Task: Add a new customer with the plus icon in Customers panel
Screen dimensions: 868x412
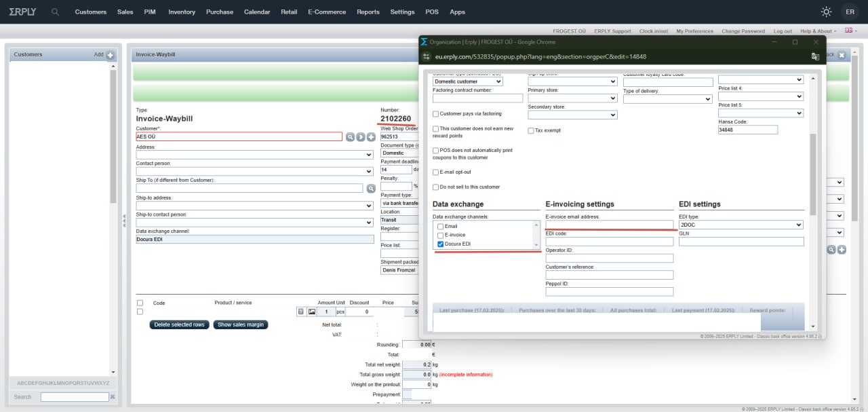Action: (x=111, y=55)
